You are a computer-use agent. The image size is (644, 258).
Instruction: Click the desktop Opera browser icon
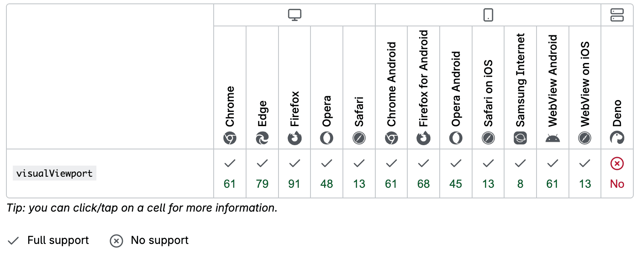327,138
